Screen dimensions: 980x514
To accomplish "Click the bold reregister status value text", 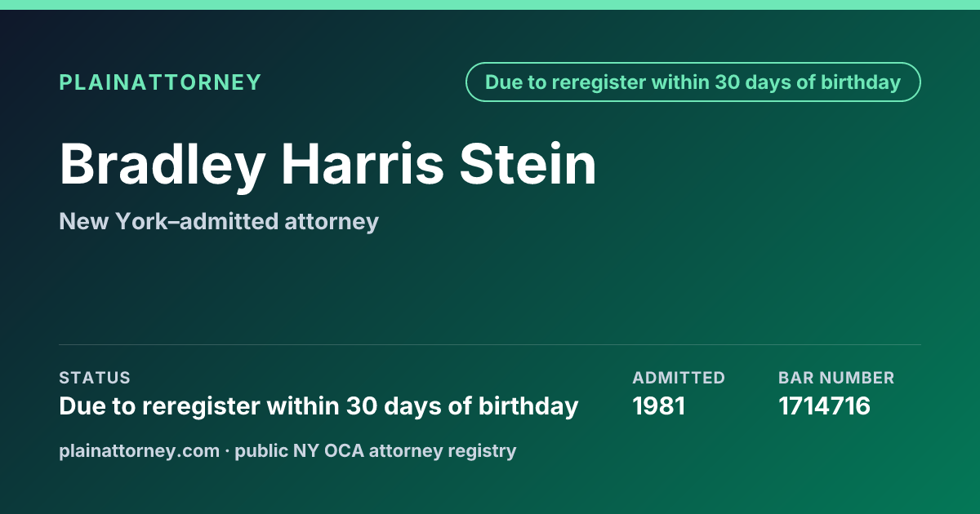I will click(x=318, y=405).
